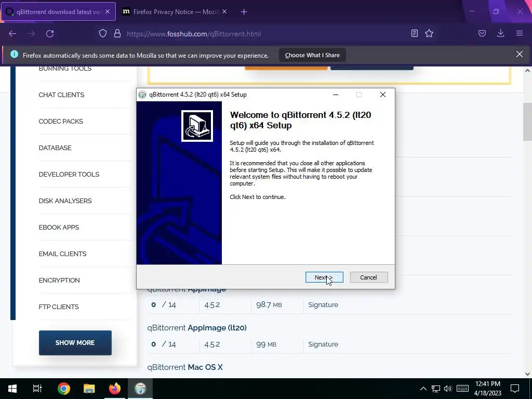The image size is (532, 399).
Task: Show site security padlock info
Action: click(x=117, y=34)
